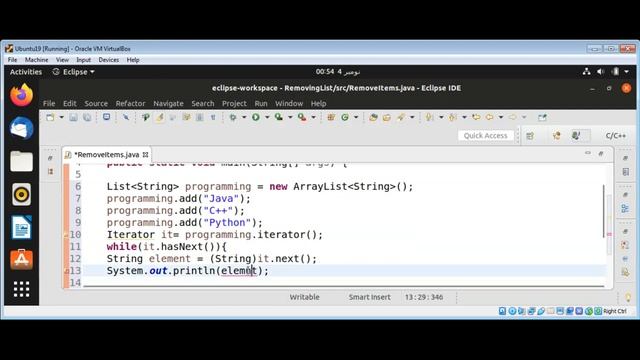Image resolution: width=640 pixels, height=360 pixels.
Task: Open Files from the Ubuntu dock
Action: point(21,161)
